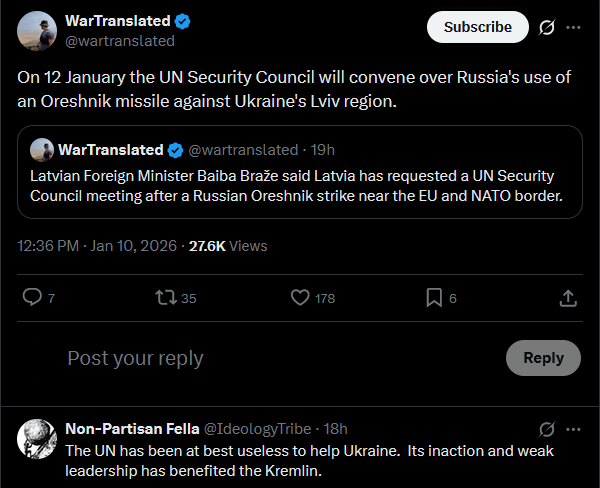The image size is (600, 488).
Task: Open WarTranslated profile avatar at top
Action: 37,31
